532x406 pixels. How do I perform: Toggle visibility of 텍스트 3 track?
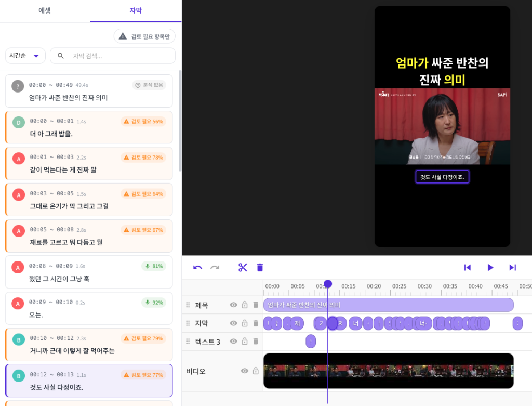pyautogui.click(x=234, y=341)
